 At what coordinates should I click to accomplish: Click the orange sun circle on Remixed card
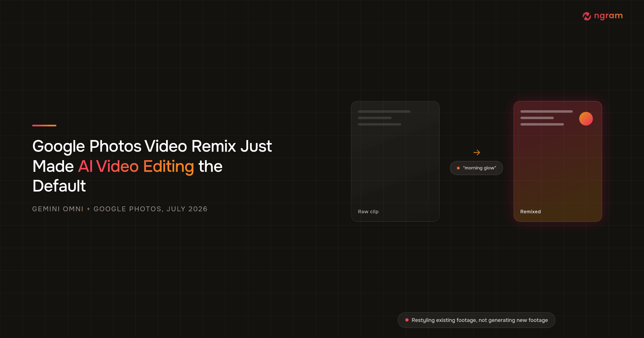click(586, 119)
